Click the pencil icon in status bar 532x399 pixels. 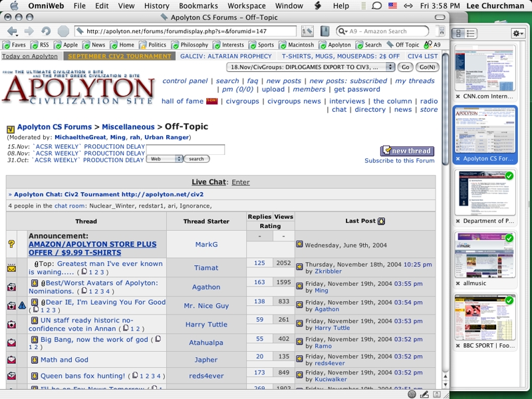(424, 394)
